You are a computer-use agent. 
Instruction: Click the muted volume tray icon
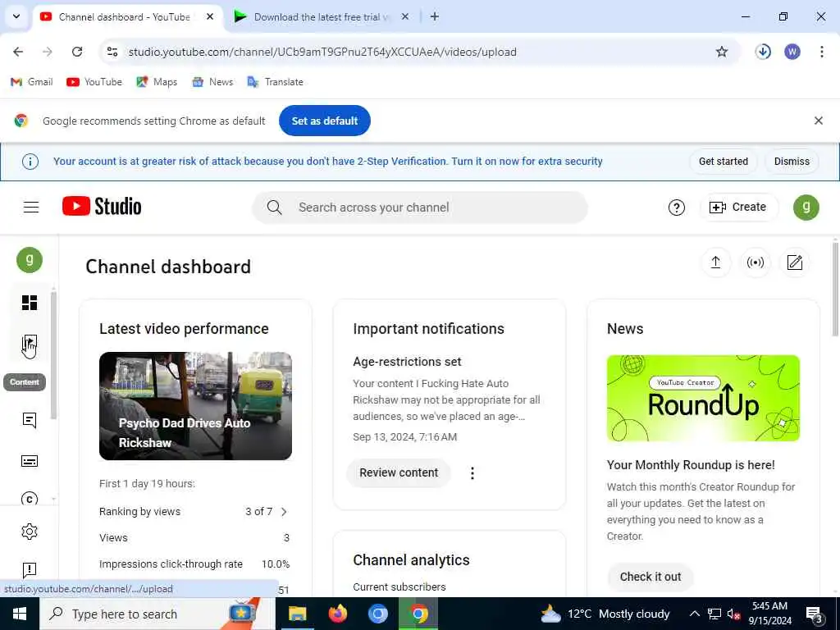(x=733, y=614)
